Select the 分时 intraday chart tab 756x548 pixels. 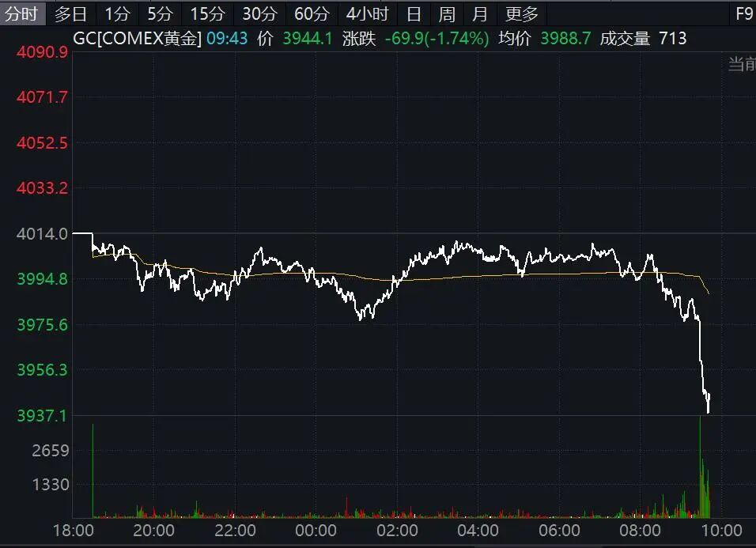22,13
